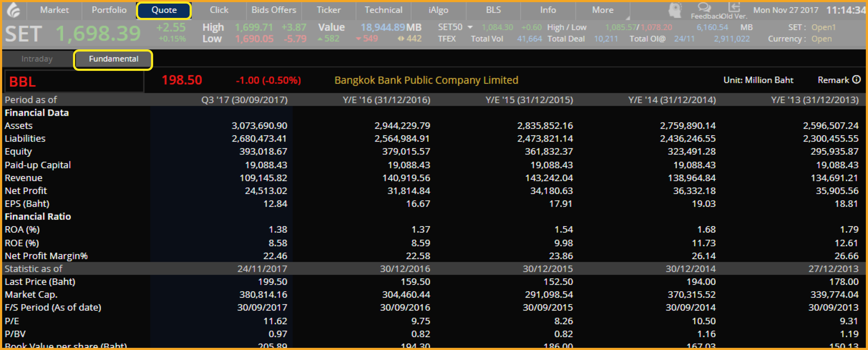This screenshot has width=868, height=350.
Task: Click SET high value 1,699.71
Action: pyautogui.click(x=254, y=27)
